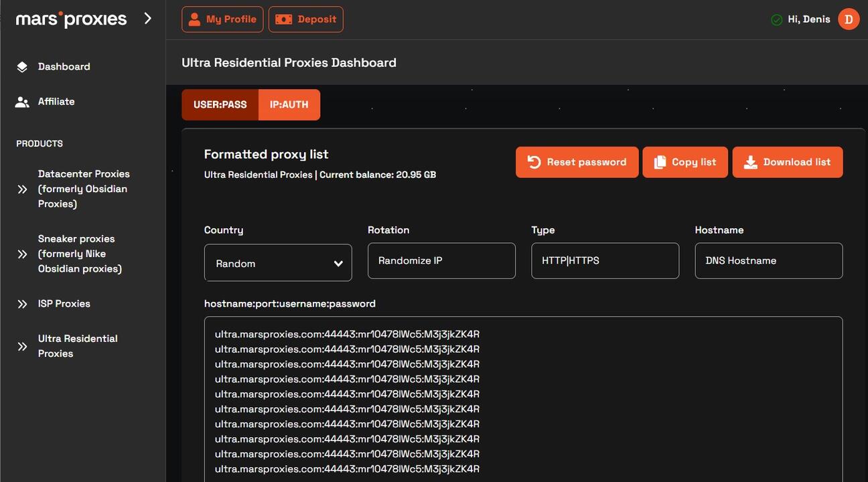Click the green verified checkmark icon

[776, 20]
